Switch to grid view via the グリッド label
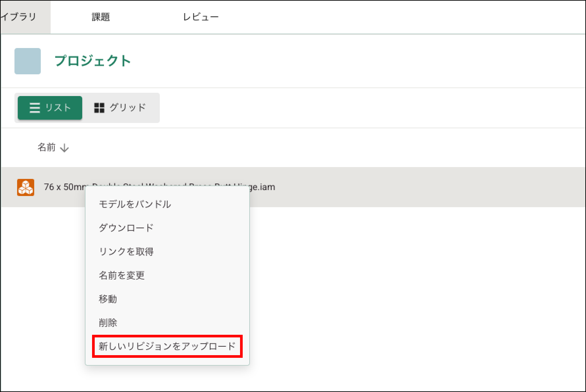 (x=127, y=108)
